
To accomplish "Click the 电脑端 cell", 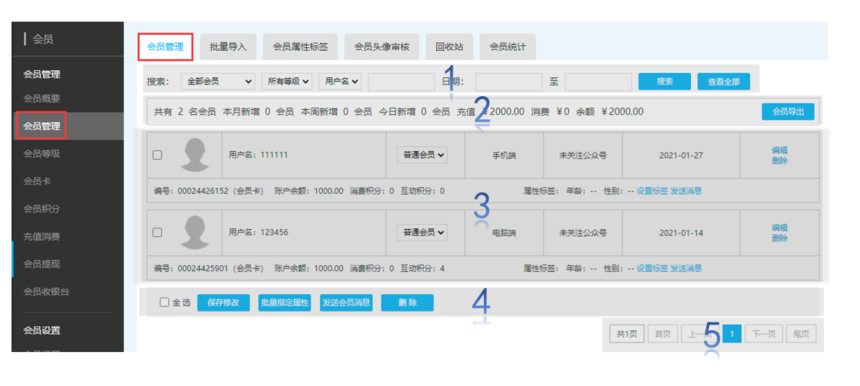I will (503, 232).
